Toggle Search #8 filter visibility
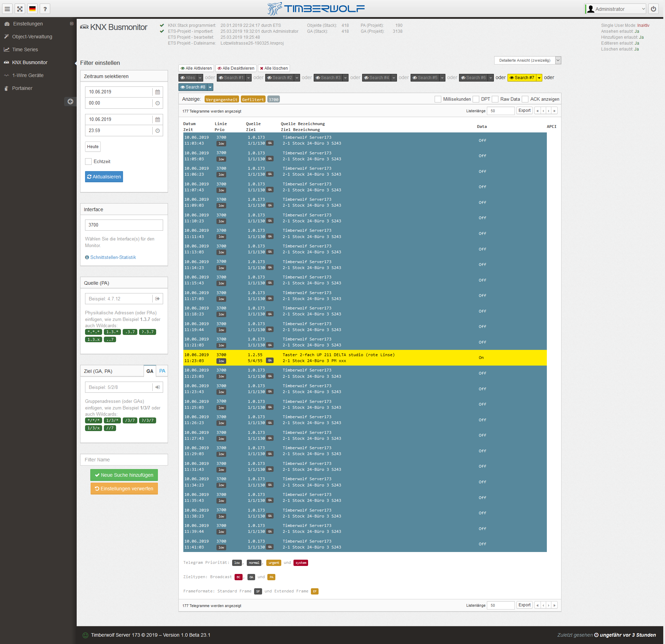The image size is (665, 644). (193, 87)
